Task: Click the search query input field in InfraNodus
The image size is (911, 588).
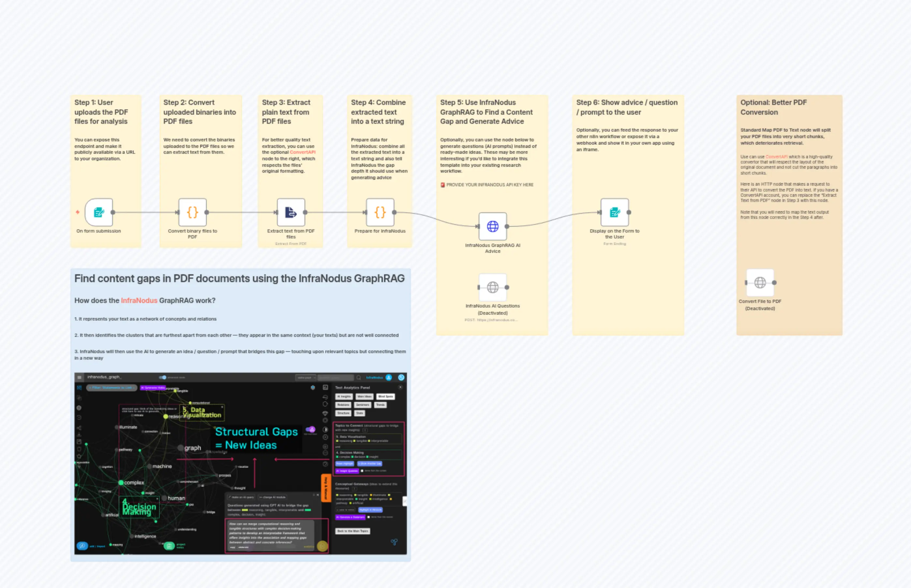Action: [x=336, y=378]
